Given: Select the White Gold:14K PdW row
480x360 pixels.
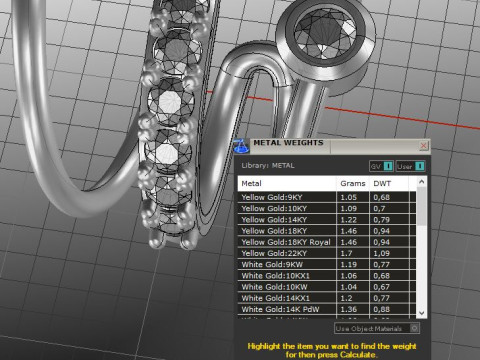Looking at the screenshot, I should coord(327,309).
